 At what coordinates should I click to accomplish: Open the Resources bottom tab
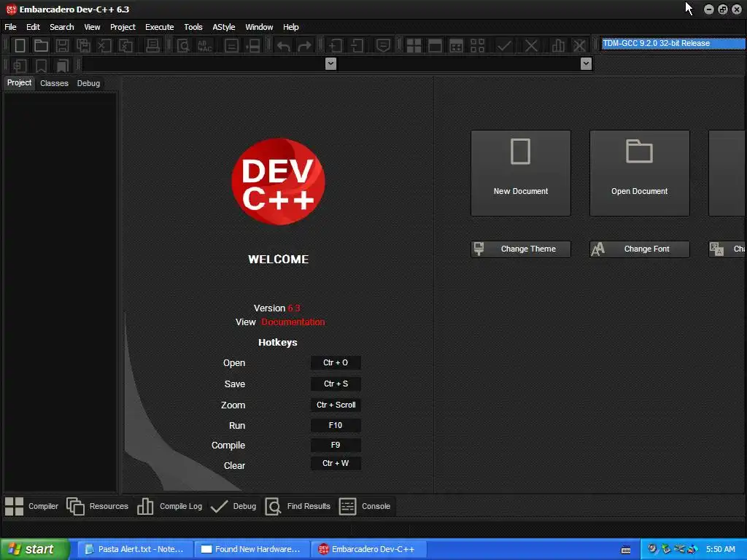98,506
